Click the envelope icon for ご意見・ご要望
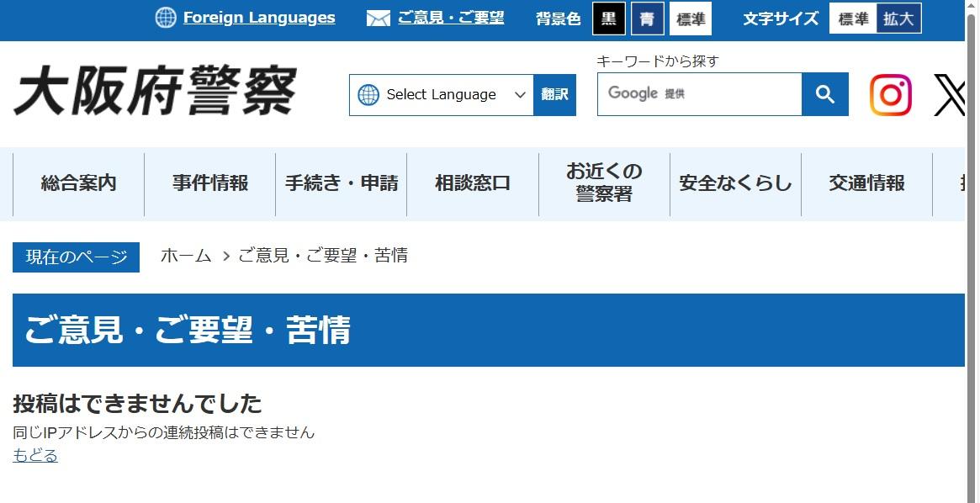The height and width of the screenshot is (503, 980). [x=379, y=19]
